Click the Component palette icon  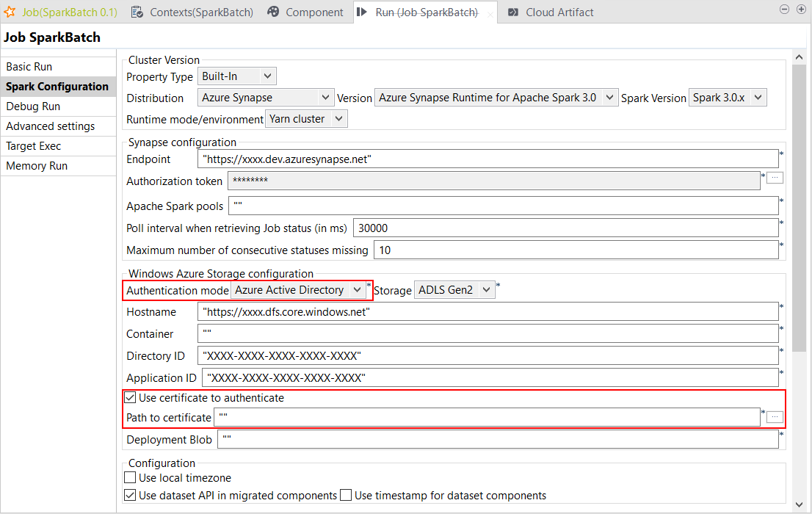coord(273,12)
